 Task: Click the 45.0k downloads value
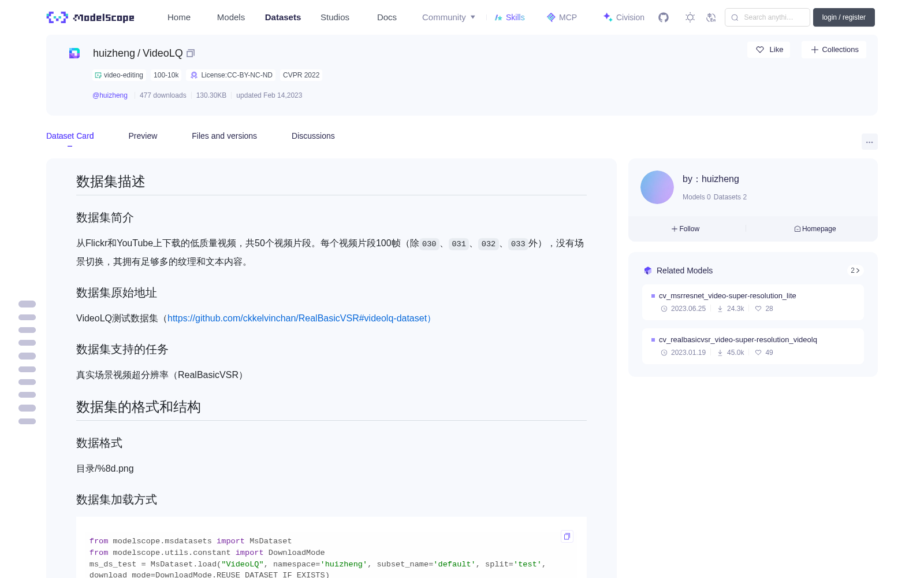735,353
